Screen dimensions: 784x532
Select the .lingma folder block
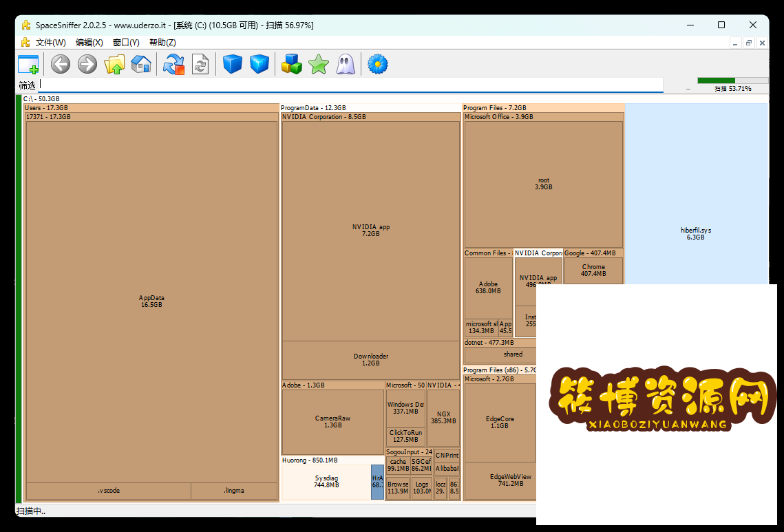(x=234, y=491)
